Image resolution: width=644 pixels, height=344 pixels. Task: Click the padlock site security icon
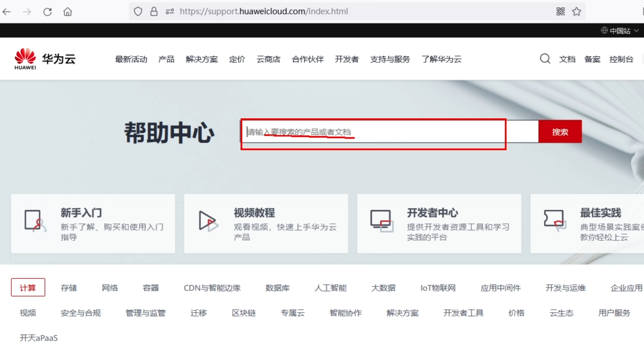click(x=154, y=11)
